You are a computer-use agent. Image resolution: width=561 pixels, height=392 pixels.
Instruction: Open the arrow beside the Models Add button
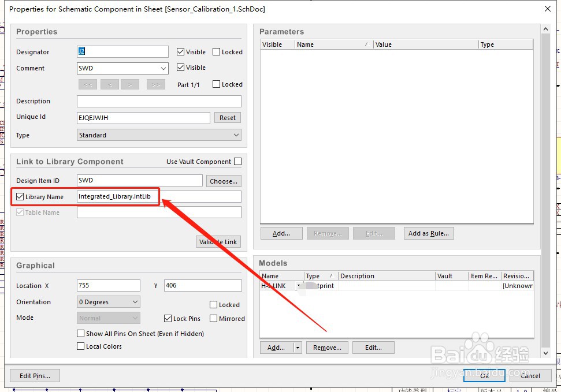[298, 348]
